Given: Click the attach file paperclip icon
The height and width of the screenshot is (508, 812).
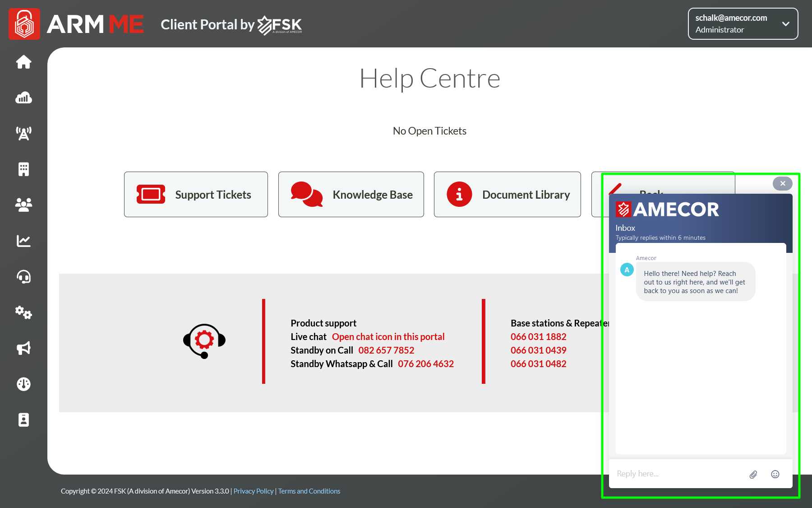Looking at the screenshot, I should 753,475.
